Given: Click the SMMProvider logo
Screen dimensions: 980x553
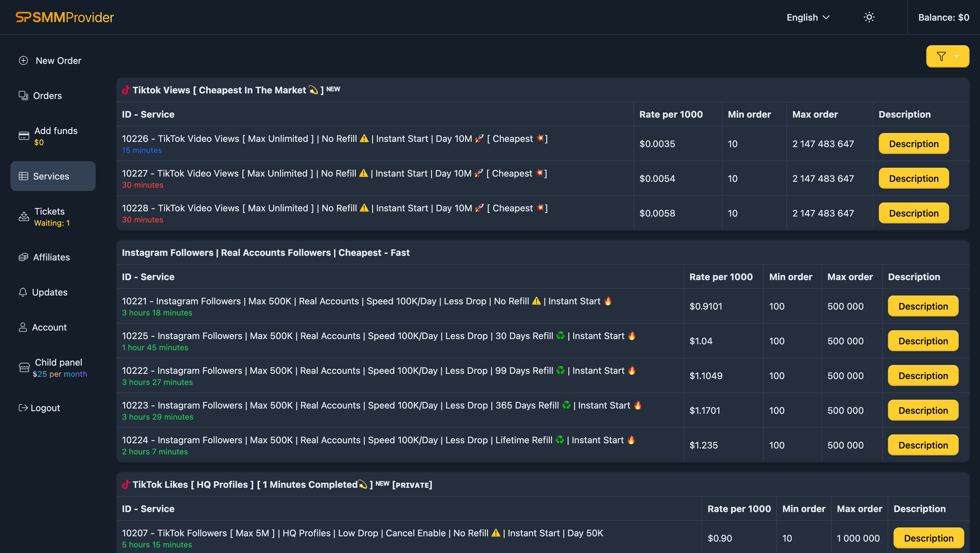Looking at the screenshot, I should (x=65, y=17).
